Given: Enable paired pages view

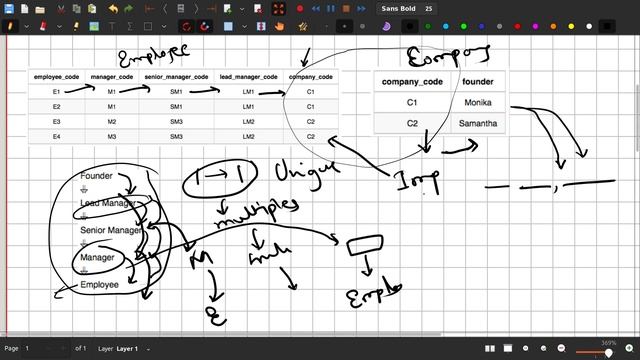Looking at the screenshot, I should (x=490, y=348).
